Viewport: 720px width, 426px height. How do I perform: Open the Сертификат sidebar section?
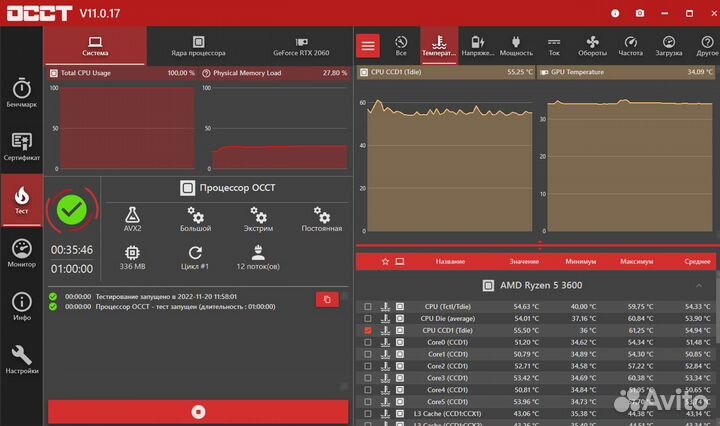click(22, 147)
